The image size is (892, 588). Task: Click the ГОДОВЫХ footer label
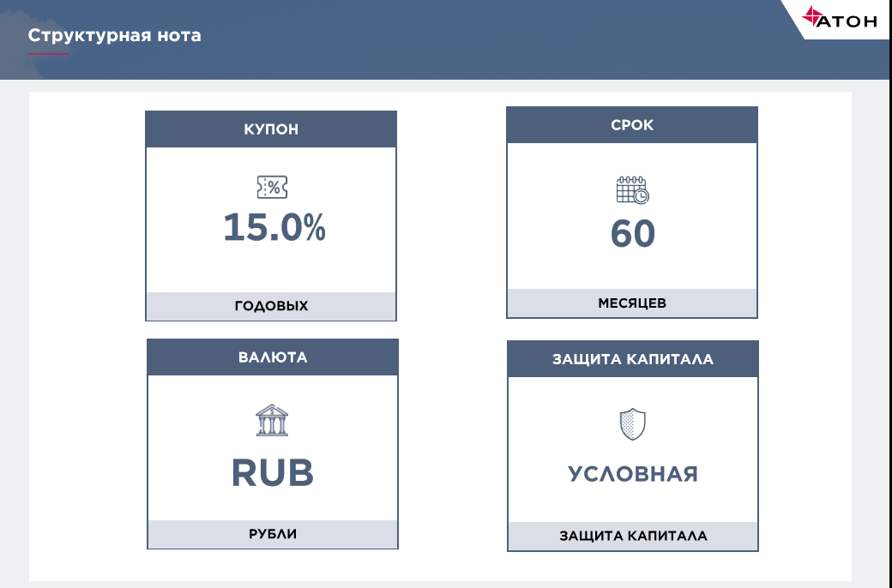tap(271, 306)
